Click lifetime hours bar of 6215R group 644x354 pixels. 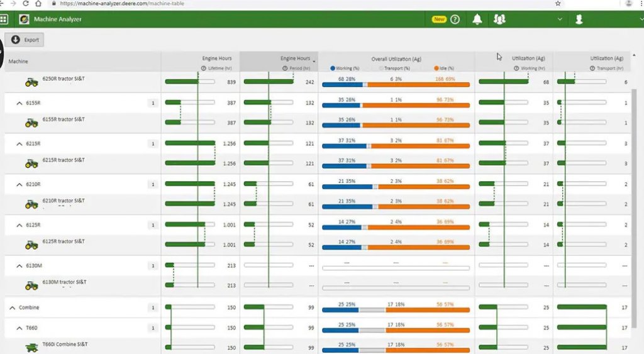190,143
